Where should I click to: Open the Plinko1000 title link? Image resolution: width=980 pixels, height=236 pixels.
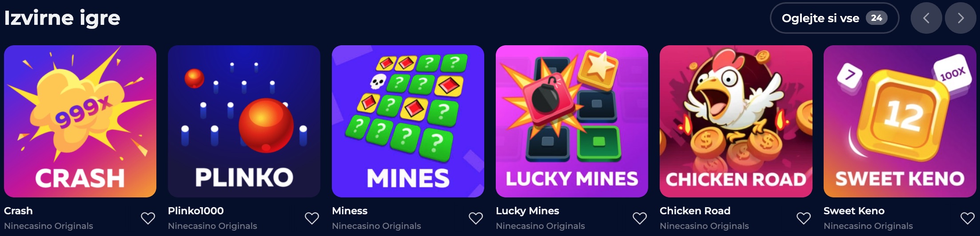[x=195, y=211]
